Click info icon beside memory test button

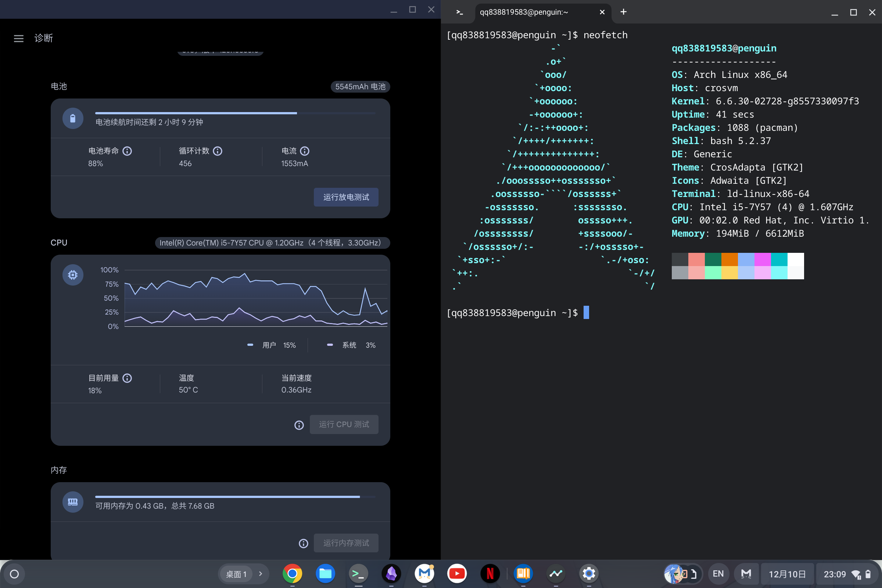(304, 544)
